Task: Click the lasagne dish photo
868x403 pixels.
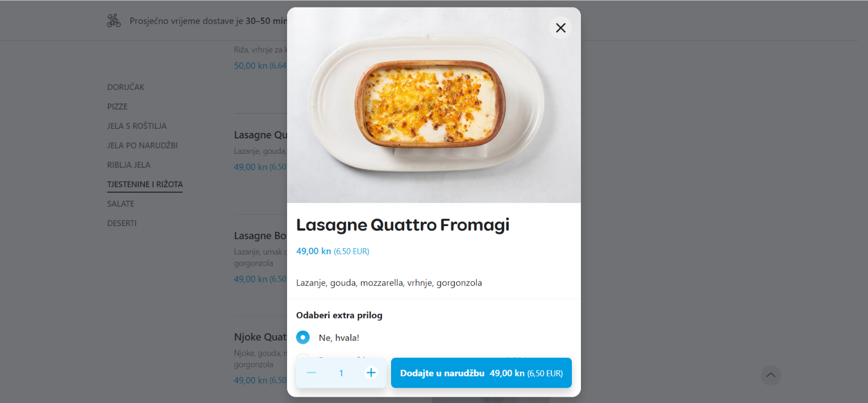Action: (x=433, y=105)
